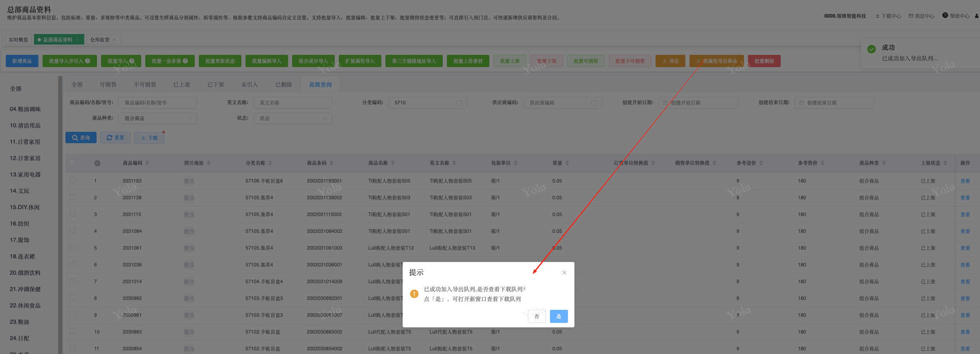The width and height of the screenshot is (980, 354).
Task: Open 消息中心 envelope icon
Action: tap(911, 16)
